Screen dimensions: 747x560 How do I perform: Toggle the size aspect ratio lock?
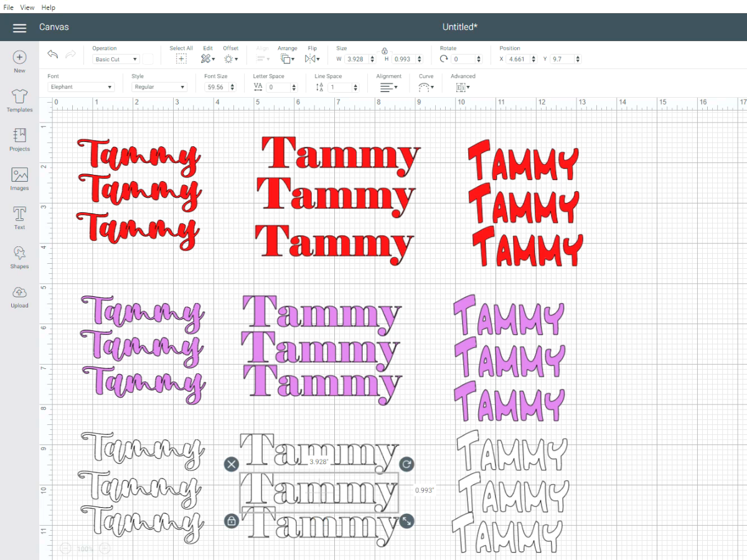coord(385,50)
